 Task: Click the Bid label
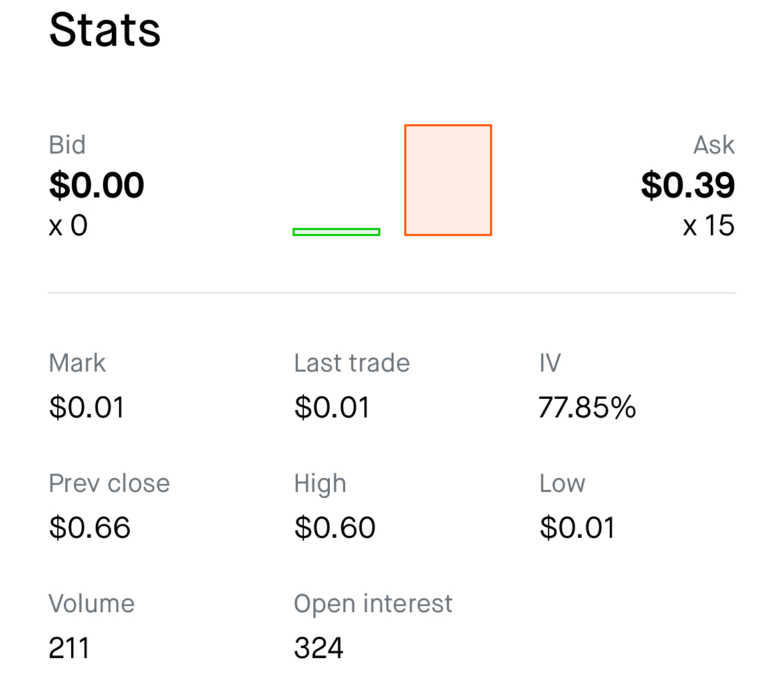click(67, 145)
